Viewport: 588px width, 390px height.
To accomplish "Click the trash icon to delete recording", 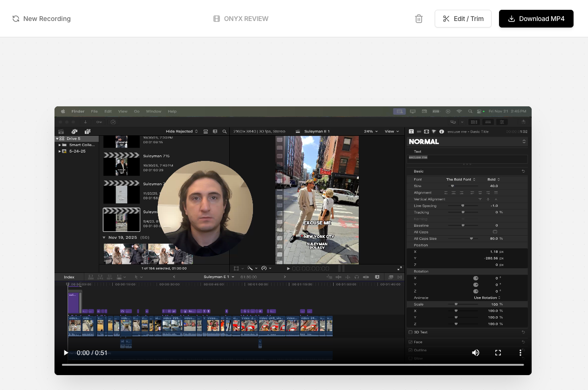I will (x=418, y=19).
